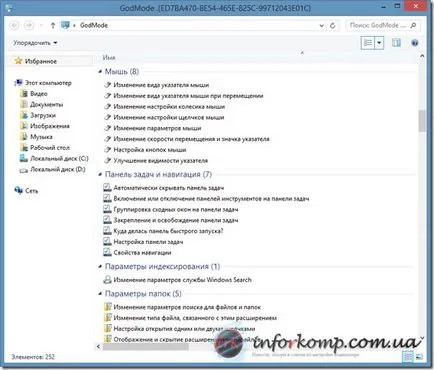
Task: Open Изменение параметров мыши
Action: [x=157, y=128]
